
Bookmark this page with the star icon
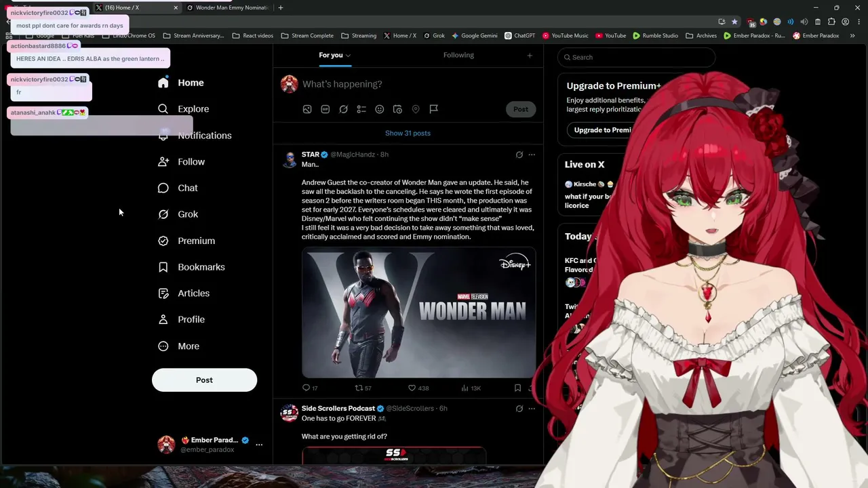[734, 22]
